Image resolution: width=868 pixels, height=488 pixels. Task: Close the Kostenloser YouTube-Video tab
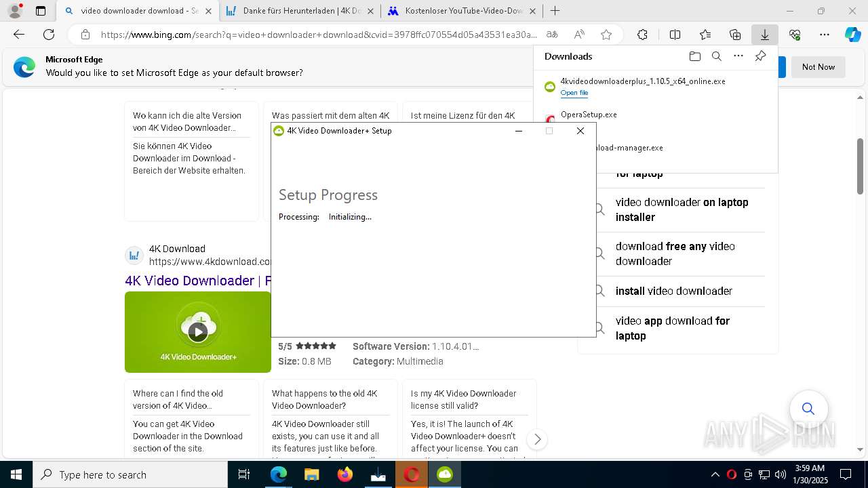point(532,11)
